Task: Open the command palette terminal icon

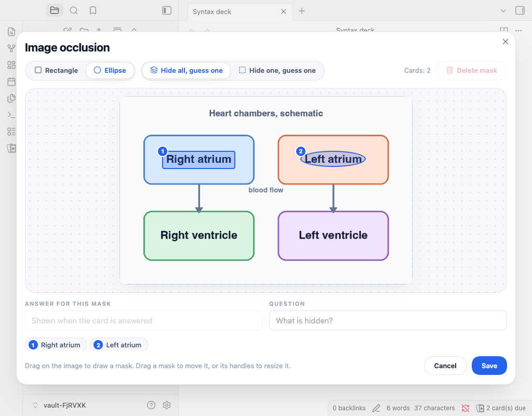Action: (11, 115)
